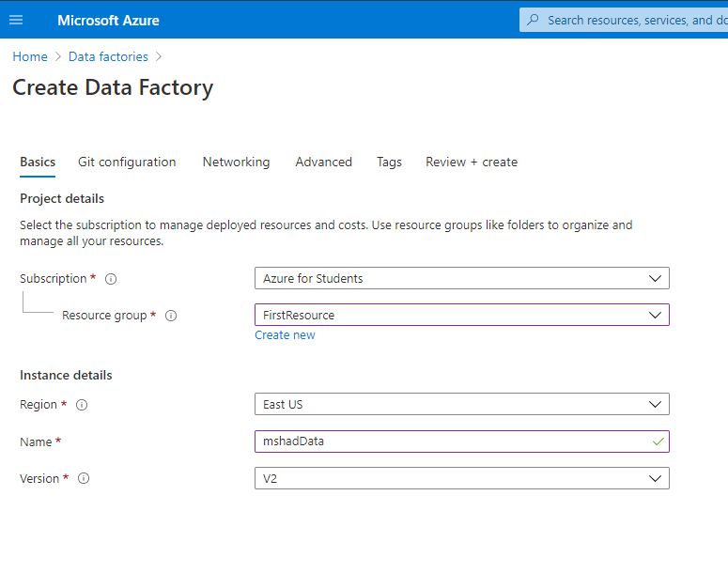Viewport: 728px width, 573px height.
Task: Navigate to Home breadcrumb link
Action: click(x=30, y=56)
